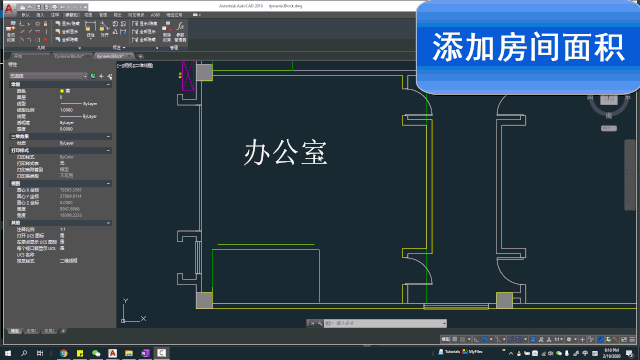Select the Fix constraint padlock icon

(45, 24)
